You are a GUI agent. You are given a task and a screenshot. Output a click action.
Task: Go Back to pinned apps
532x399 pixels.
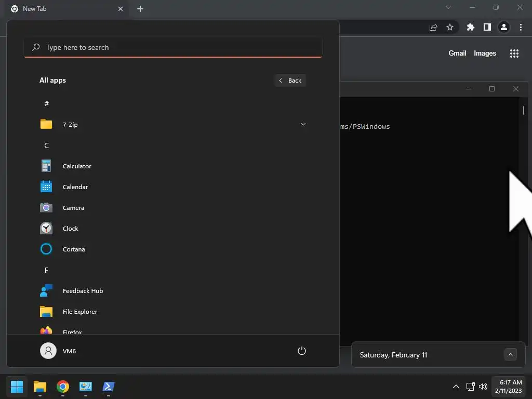point(290,81)
